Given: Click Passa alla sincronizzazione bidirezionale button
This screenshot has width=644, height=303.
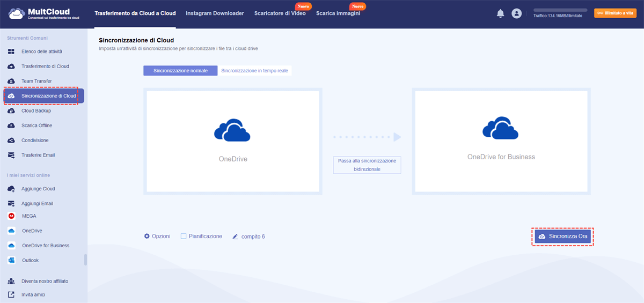Looking at the screenshot, I should click(367, 165).
